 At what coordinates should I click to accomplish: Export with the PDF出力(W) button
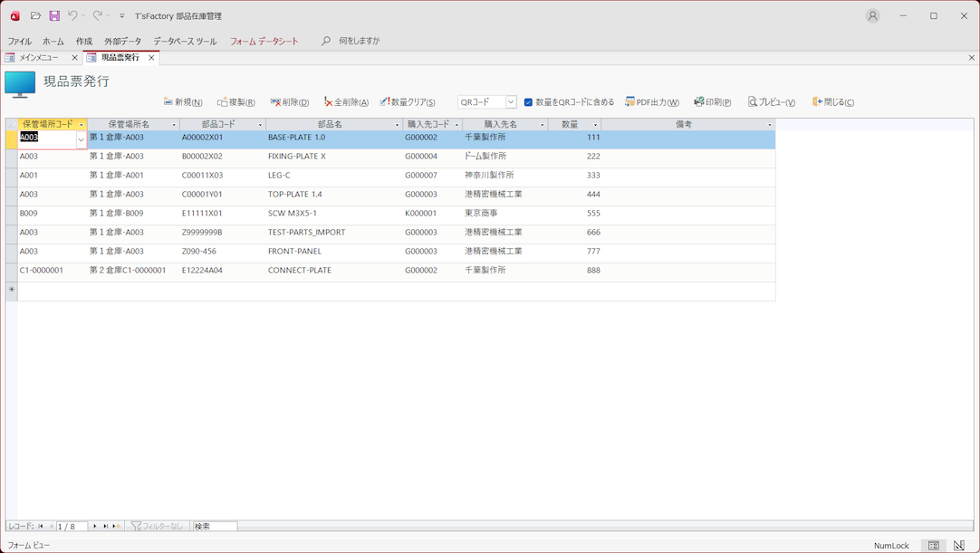point(652,102)
